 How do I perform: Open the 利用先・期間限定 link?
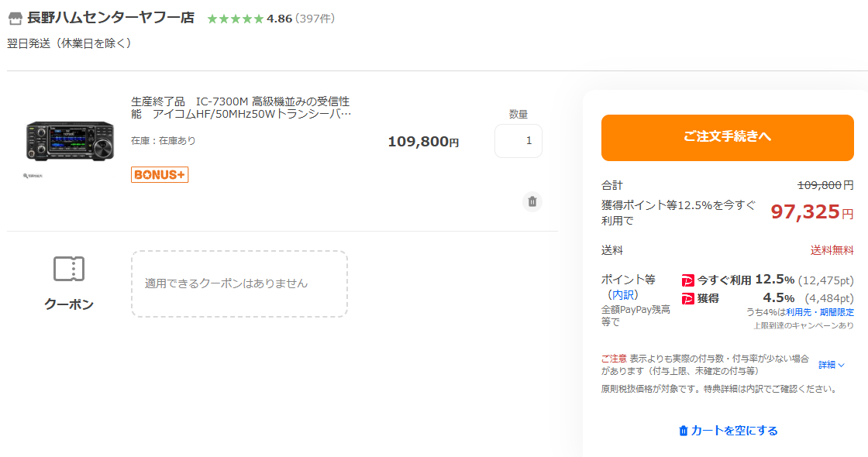(x=820, y=312)
